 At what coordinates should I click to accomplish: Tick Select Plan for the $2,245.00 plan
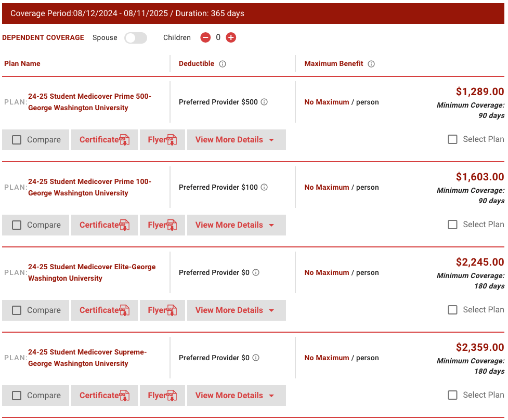[x=452, y=310]
